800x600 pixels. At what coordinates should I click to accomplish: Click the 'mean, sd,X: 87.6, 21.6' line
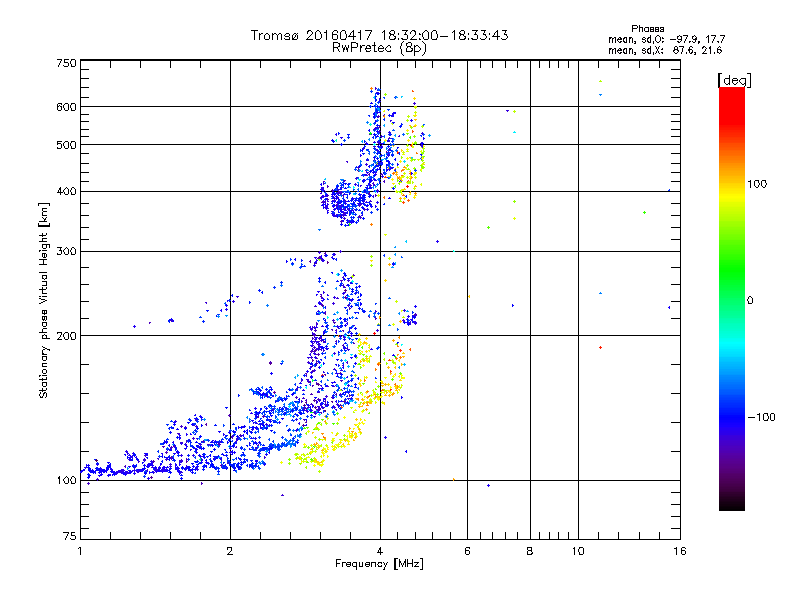pos(665,50)
